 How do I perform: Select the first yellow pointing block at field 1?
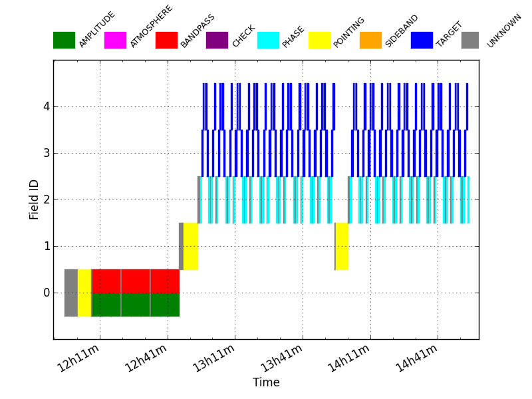(x=191, y=246)
